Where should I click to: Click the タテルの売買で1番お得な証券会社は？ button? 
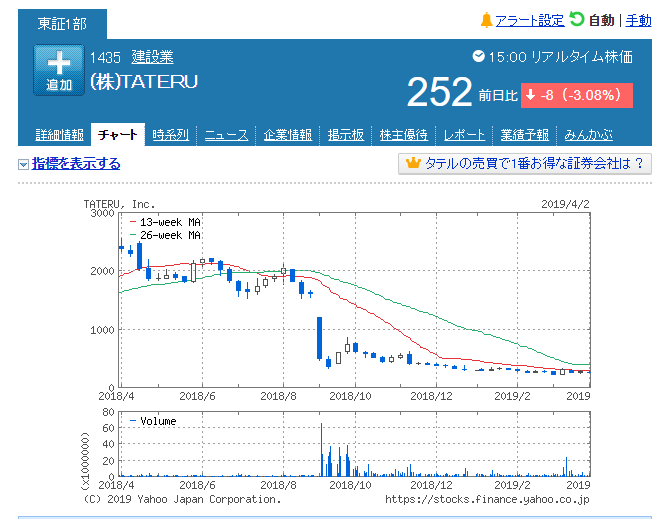pyautogui.click(x=525, y=164)
